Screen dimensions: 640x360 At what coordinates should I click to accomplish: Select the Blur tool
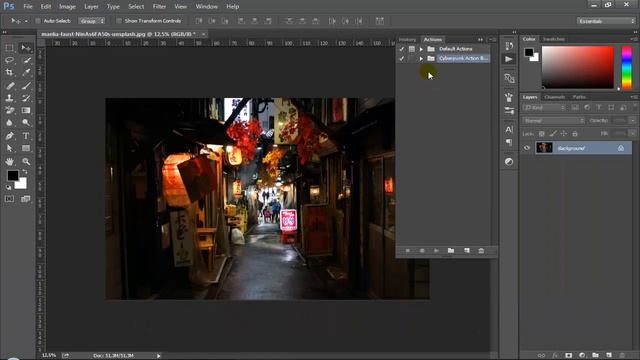click(x=9, y=122)
